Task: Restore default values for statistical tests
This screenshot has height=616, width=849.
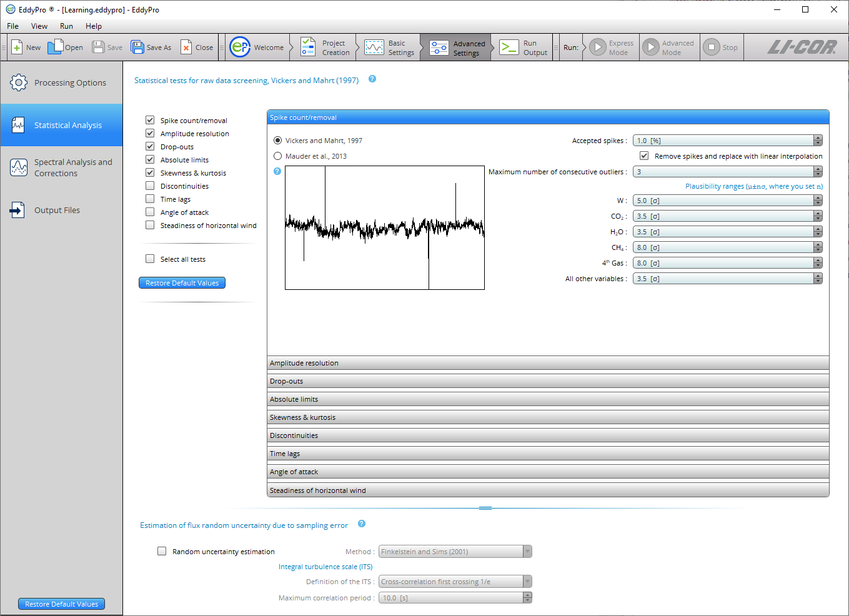Action: [x=182, y=283]
